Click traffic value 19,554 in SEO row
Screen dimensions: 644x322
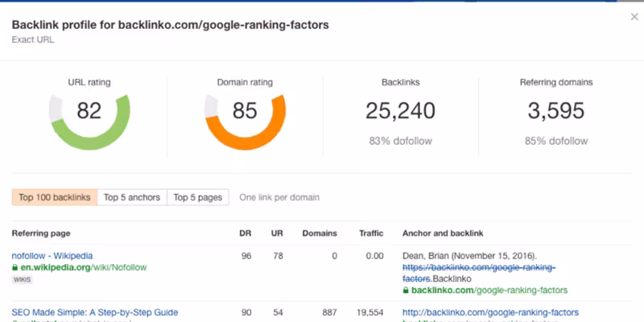click(x=370, y=312)
